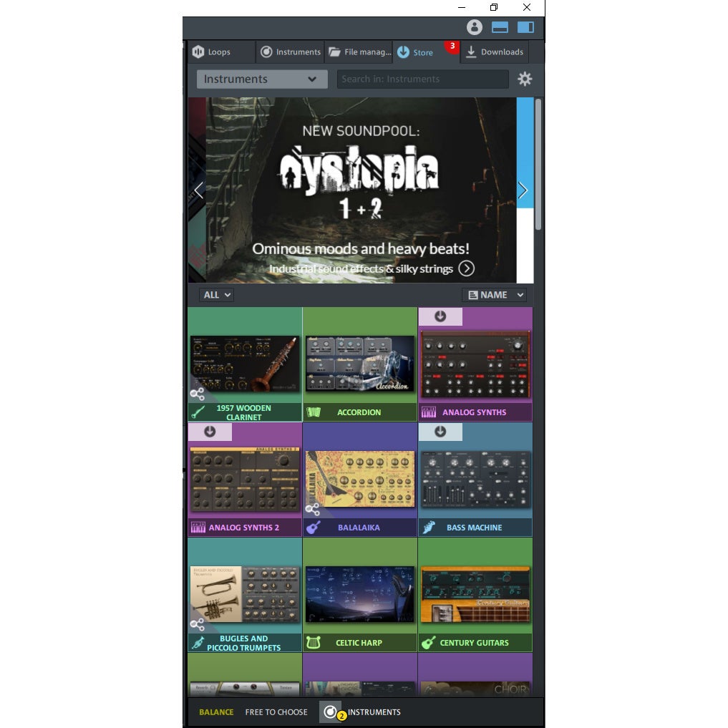Click the keyboard icon beside Analog Synths
The image size is (728, 728).
point(429,412)
